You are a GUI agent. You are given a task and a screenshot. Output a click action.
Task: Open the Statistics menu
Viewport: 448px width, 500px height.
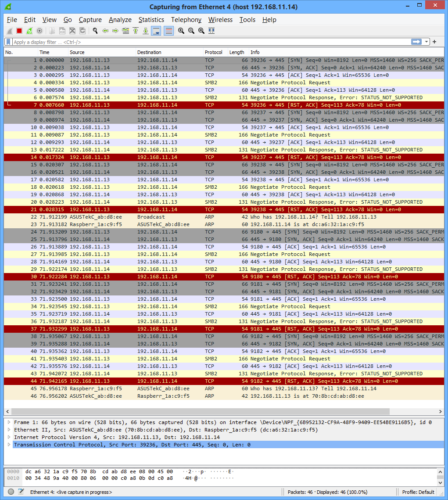point(151,20)
